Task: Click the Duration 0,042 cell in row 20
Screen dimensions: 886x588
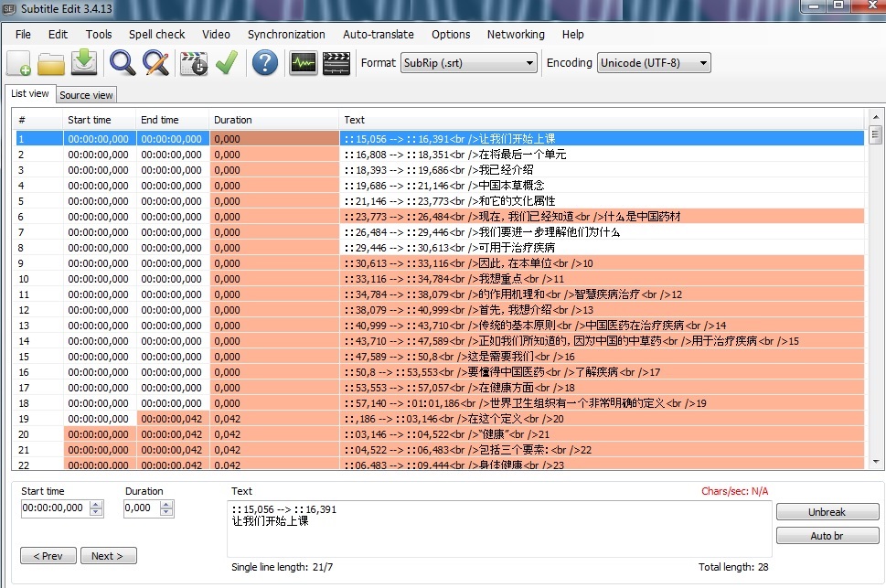Action: click(274, 434)
